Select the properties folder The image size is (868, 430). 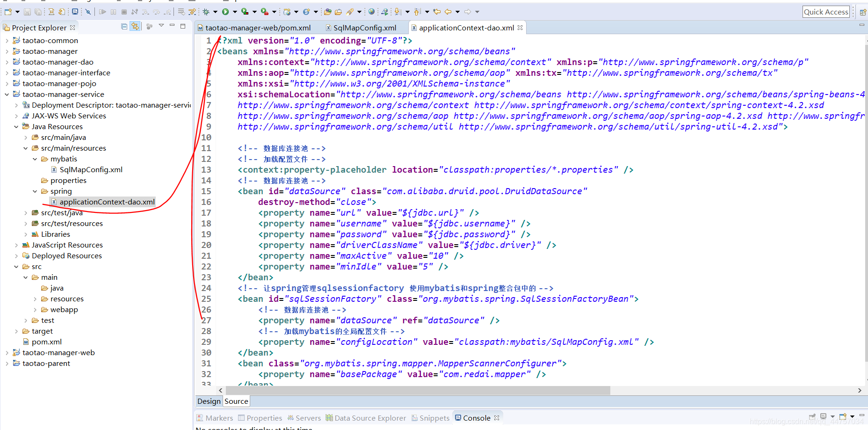[64, 181]
